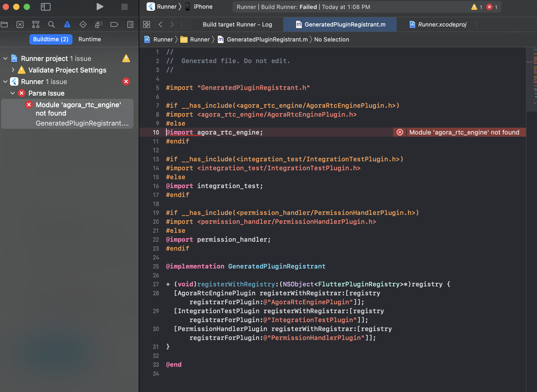Open the Report navigator list icon
This screenshot has width=537, height=392.
tap(130, 24)
